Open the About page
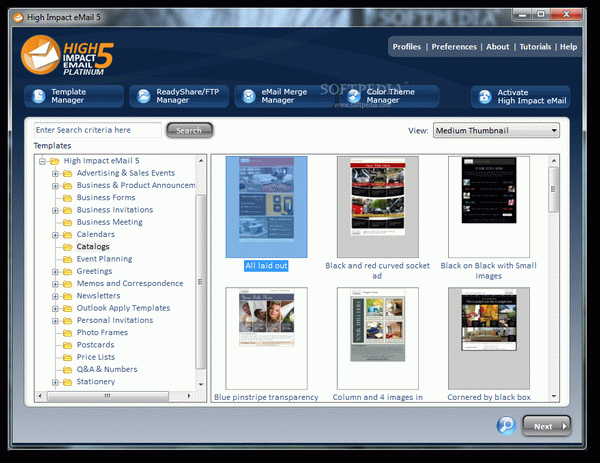This screenshot has height=463, width=600. [497, 47]
